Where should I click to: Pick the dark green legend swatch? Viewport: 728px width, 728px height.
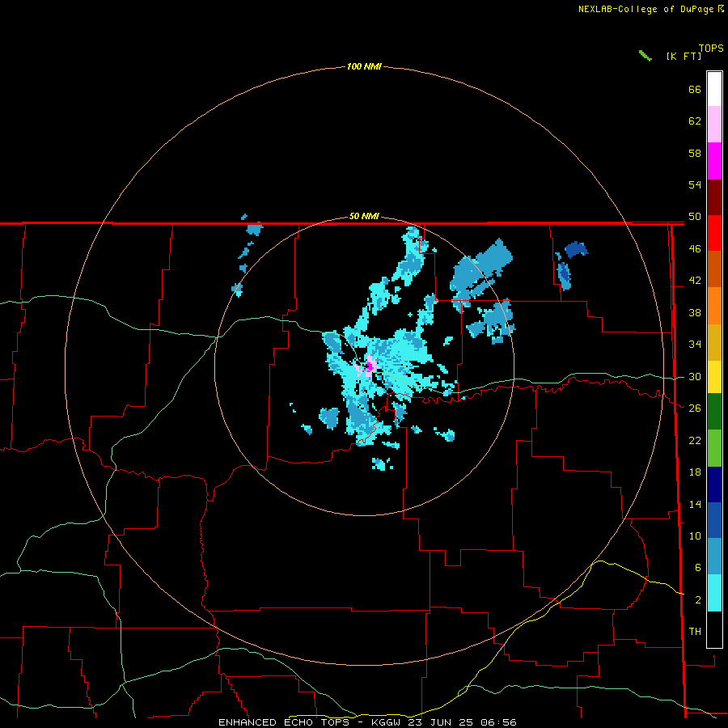point(714,412)
